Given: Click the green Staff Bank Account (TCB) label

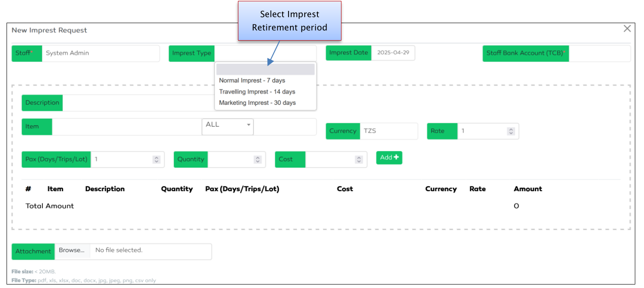Looking at the screenshot, I should [x=525, y=53].
